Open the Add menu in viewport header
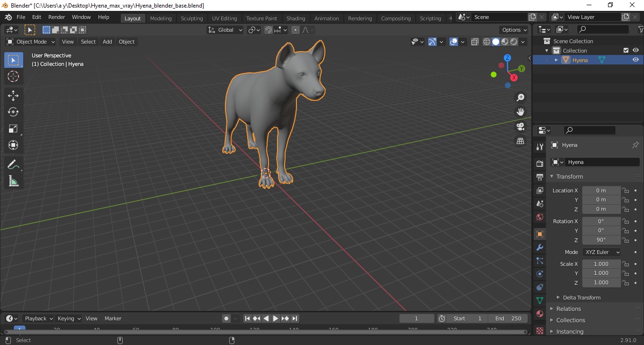644x345 pixels. pos(107,42)
